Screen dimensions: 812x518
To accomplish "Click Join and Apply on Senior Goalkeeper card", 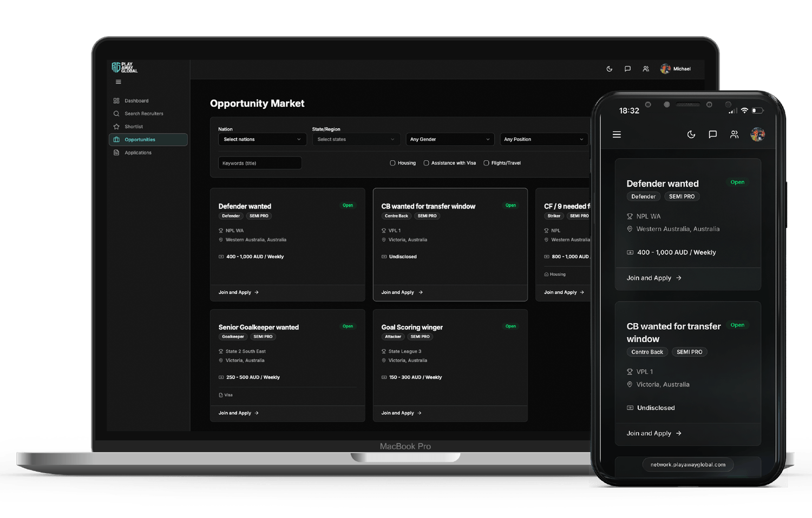I will click(x=239, y=413).
